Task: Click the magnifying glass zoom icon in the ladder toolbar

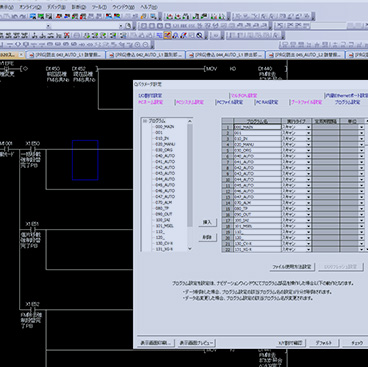Action: [199, 35]
